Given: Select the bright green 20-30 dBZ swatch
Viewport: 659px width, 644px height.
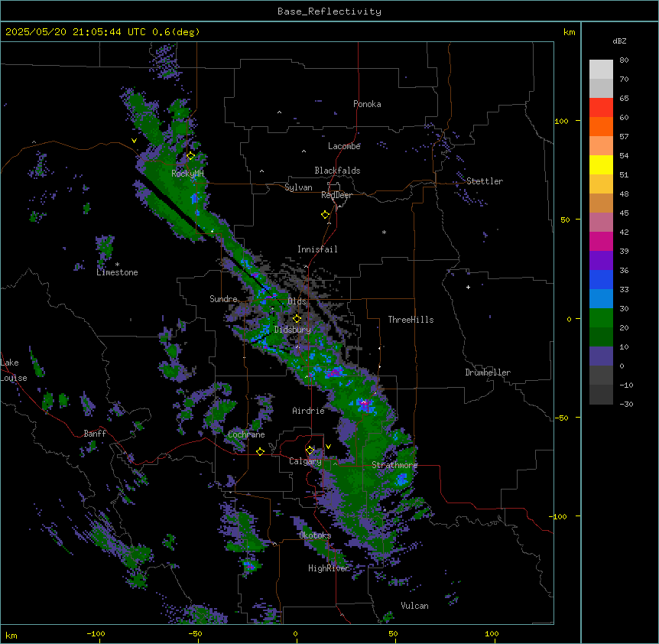Looking at the screenshot, I should click(601, 318).
